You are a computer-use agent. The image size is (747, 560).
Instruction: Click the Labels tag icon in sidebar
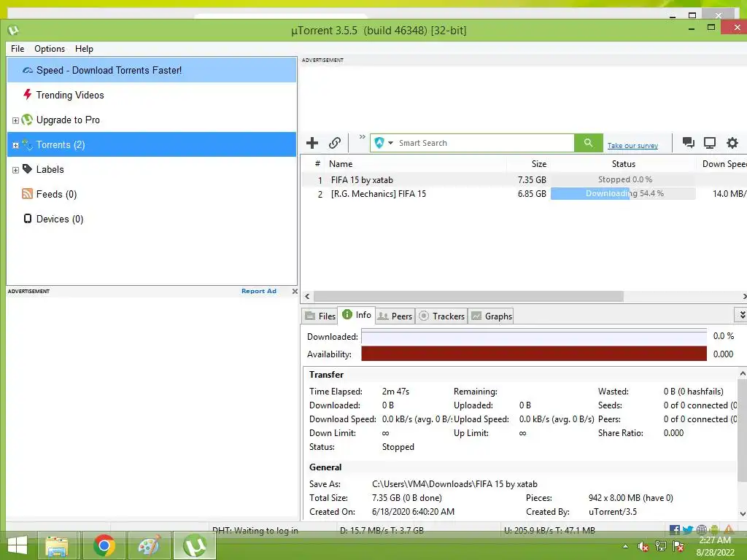pos(28,168)
